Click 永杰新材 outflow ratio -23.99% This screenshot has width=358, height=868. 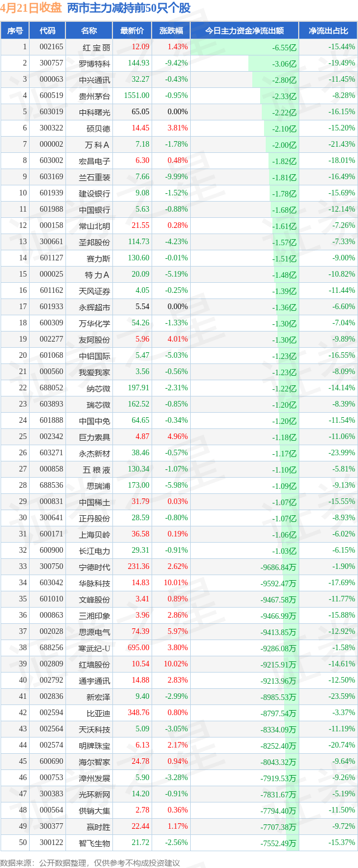[341, 453]
